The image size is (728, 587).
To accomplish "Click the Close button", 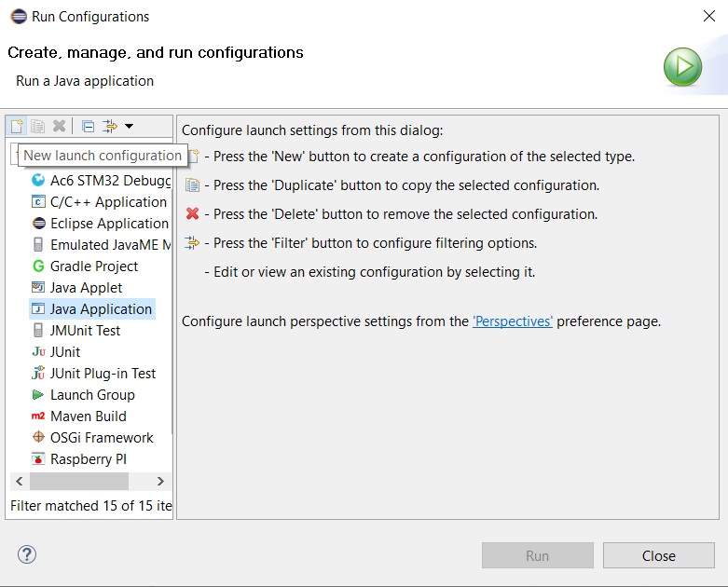I will tap(659, 555).
